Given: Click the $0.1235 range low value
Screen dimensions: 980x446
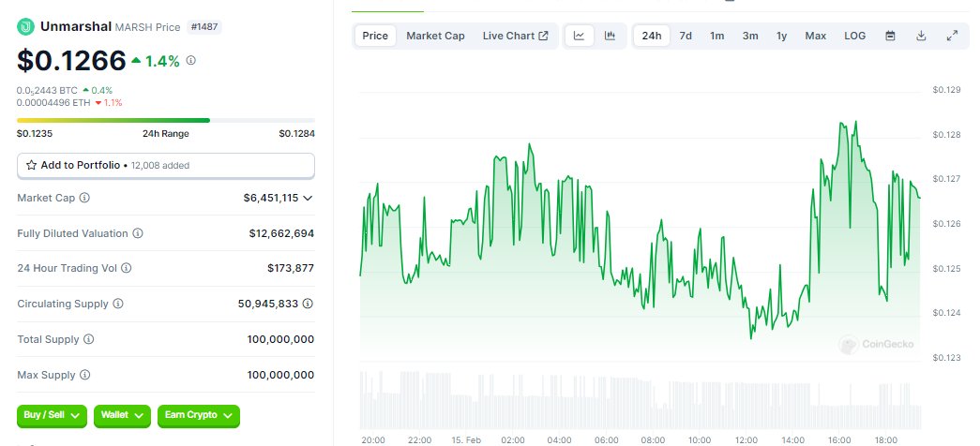Looking at the screenshot, I should (35, 134).
